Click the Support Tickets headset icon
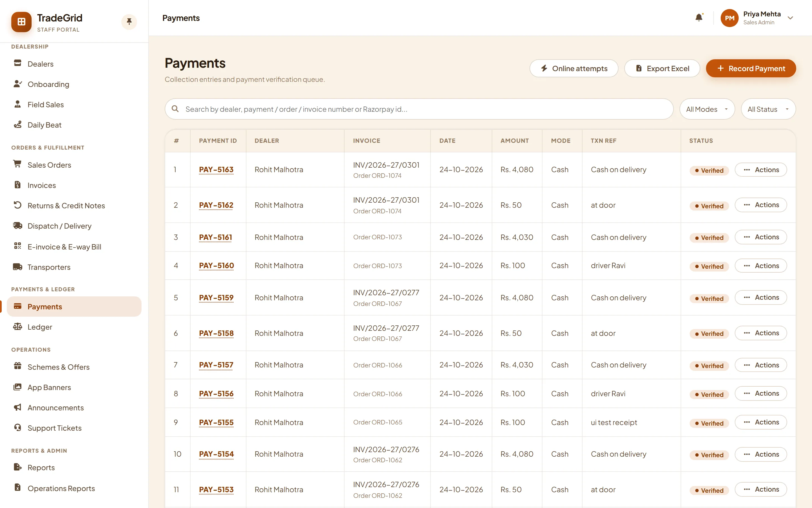Screen dimensions: 812x508 pyautogui.click(x=17, y=427)
